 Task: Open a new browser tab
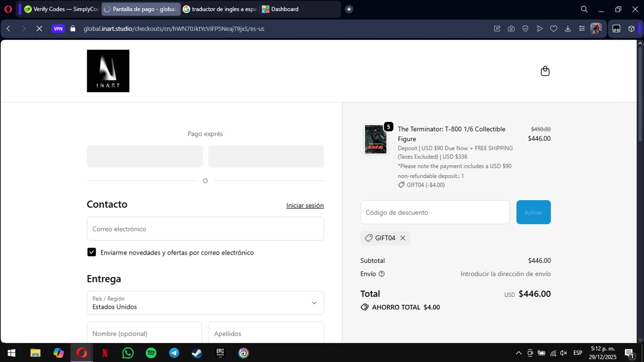point(349,9)
